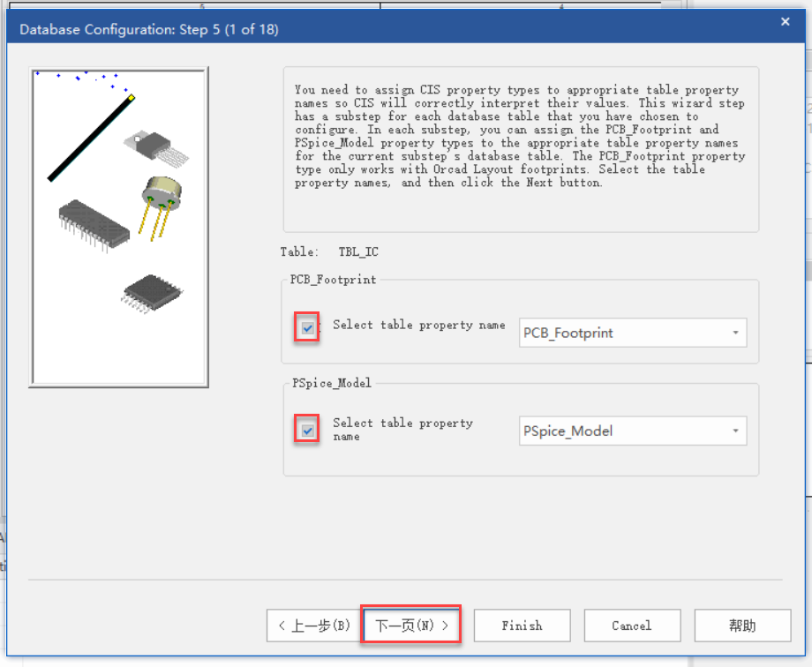Open the PCB_Footprint property name dropdown
Screen dimensions: 812x667
click(632, 333)
